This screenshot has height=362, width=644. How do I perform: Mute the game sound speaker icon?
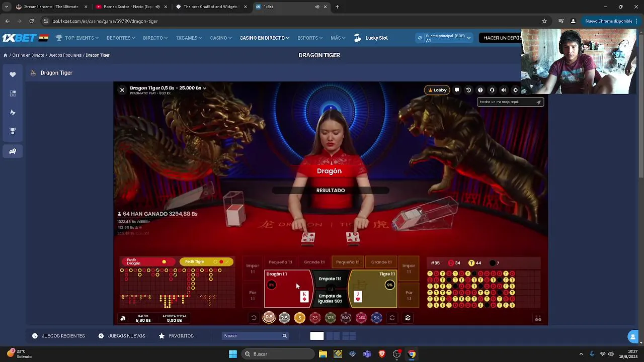coord(504,90)
